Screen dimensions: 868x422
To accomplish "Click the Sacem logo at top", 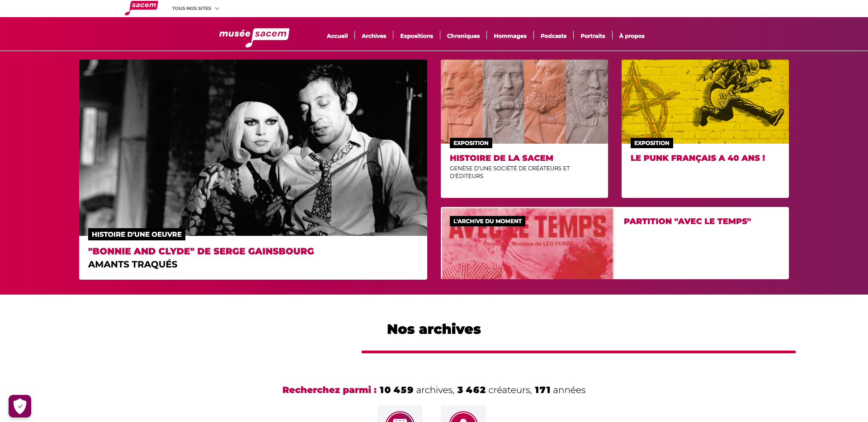I will click(x=142, y=8).
